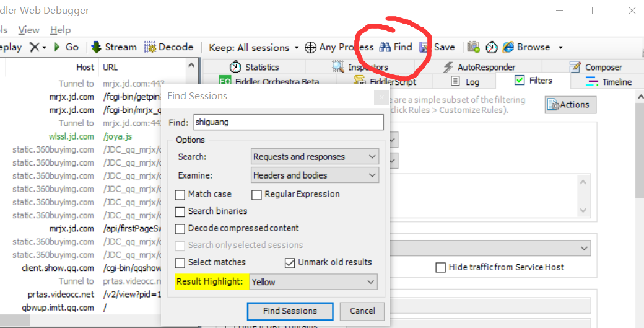Switch to the Log tab
644x328 pixels.
point(465,81)
